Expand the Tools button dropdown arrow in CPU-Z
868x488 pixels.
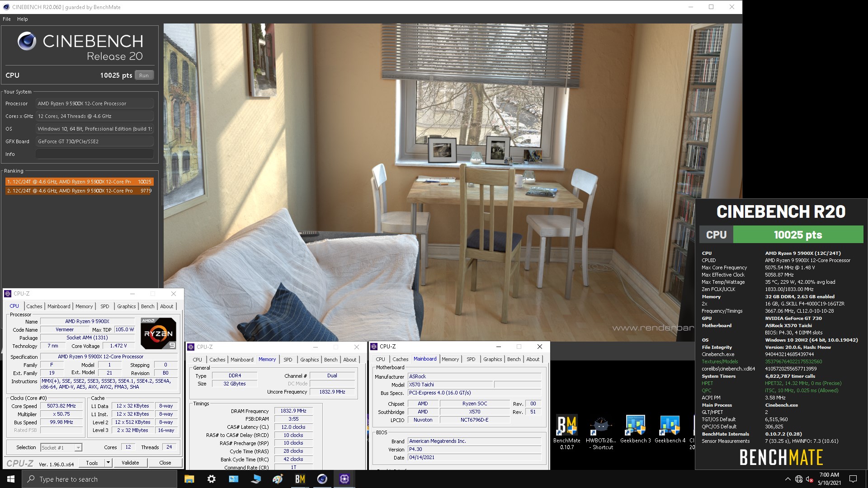point(108,463)
